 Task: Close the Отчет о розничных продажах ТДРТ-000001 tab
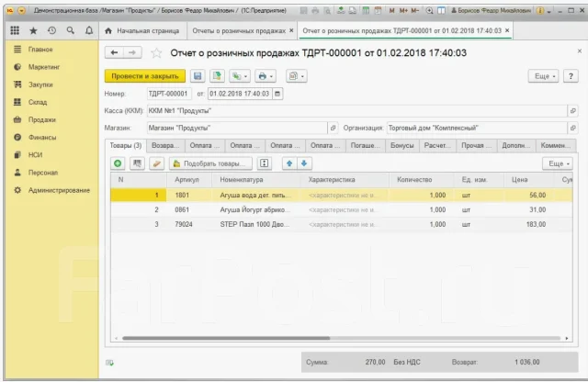[507, 30]
